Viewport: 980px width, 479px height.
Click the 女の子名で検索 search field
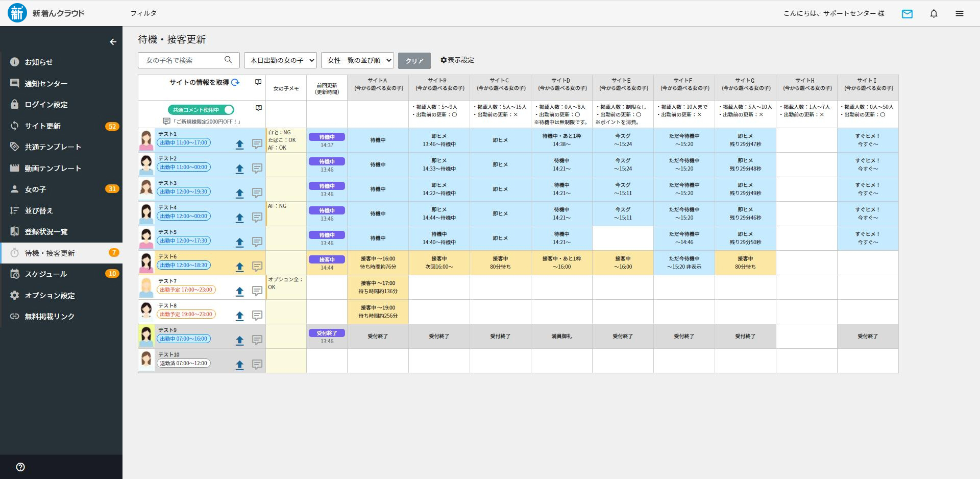[184, 60]
